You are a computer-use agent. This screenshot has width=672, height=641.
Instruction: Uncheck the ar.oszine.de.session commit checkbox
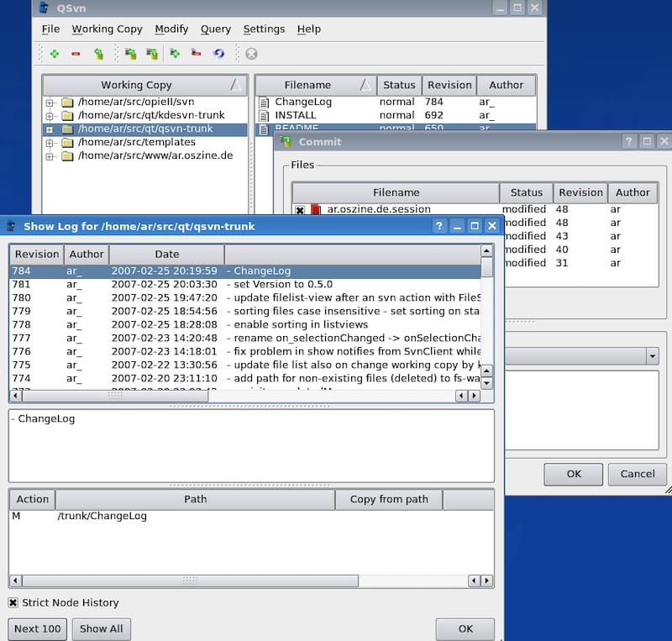300,210
